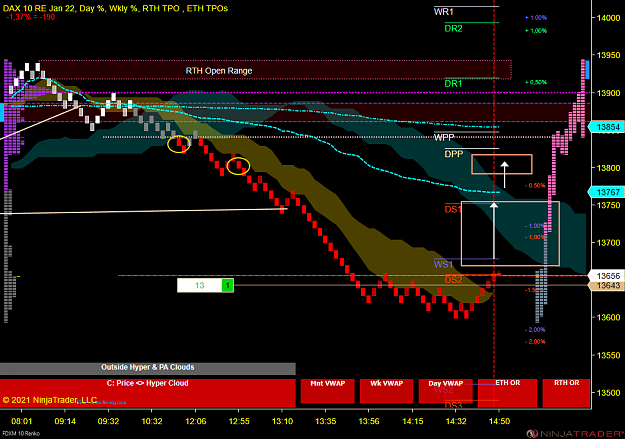Click the -0.50% percent level label
This screenshot has width=625, height=439.
coord(535,186)
